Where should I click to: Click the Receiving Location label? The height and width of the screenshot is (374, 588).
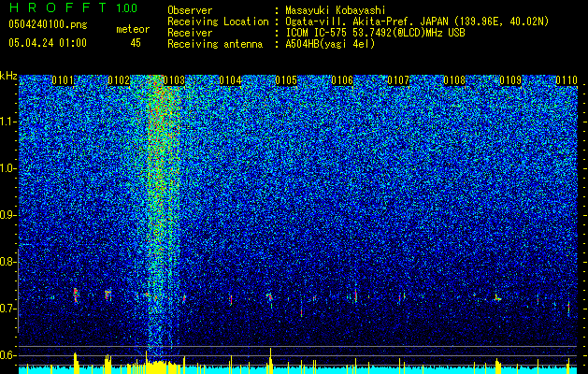218,22
